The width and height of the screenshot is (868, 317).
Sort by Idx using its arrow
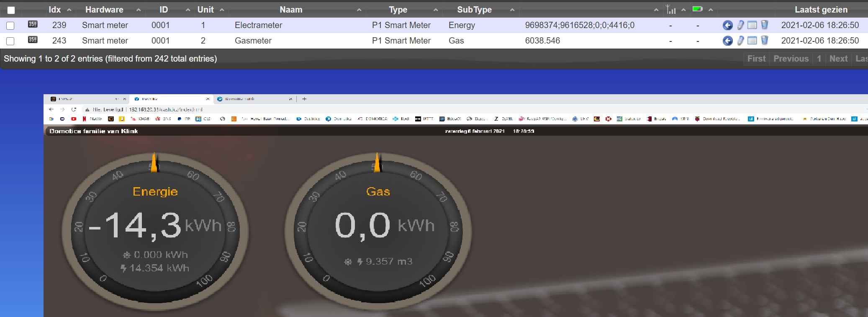click(x=69, y=10)
